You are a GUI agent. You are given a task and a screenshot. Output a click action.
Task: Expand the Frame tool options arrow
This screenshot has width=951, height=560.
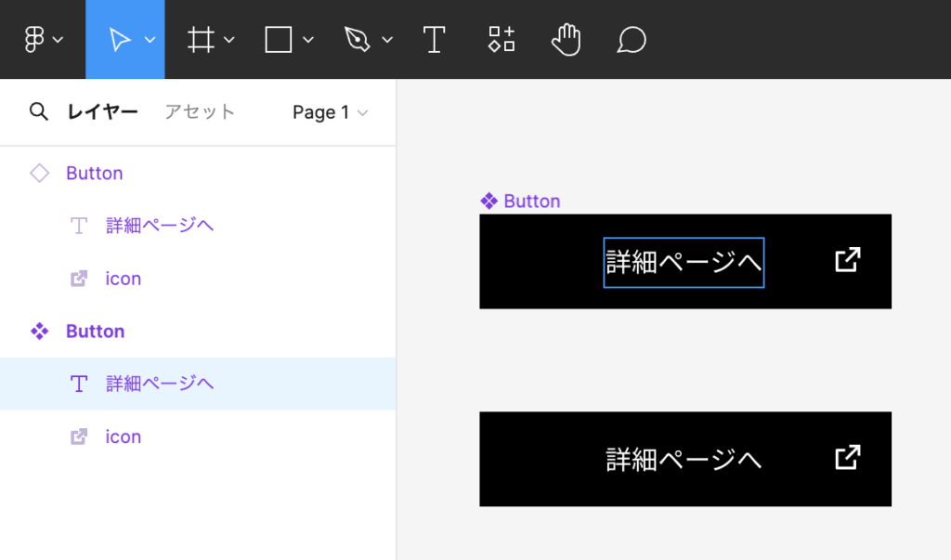229,40
